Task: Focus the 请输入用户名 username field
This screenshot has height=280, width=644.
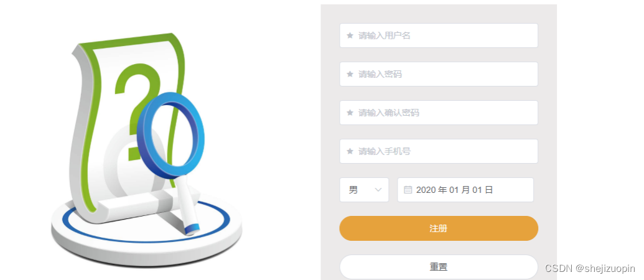Action: [439, 35]
